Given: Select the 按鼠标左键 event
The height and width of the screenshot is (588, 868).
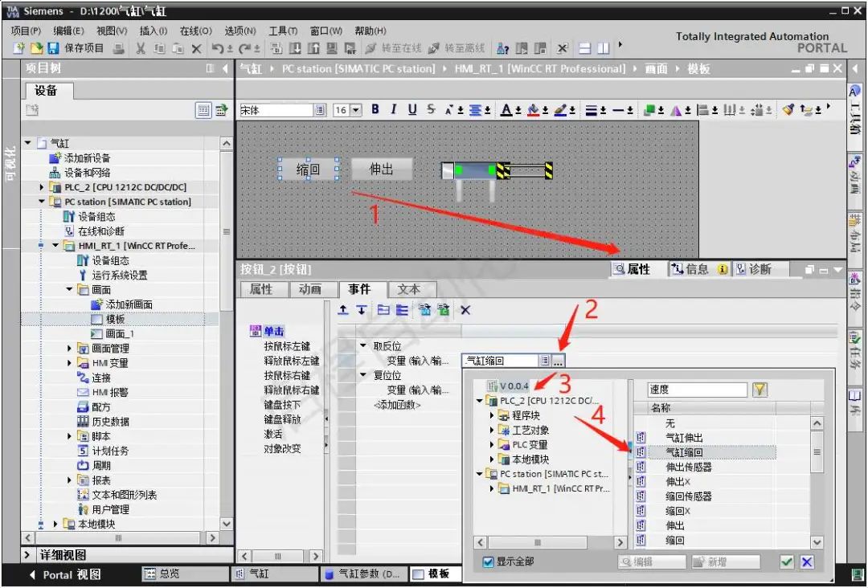Looking at the screenshot, I should [x=287, y=347].
